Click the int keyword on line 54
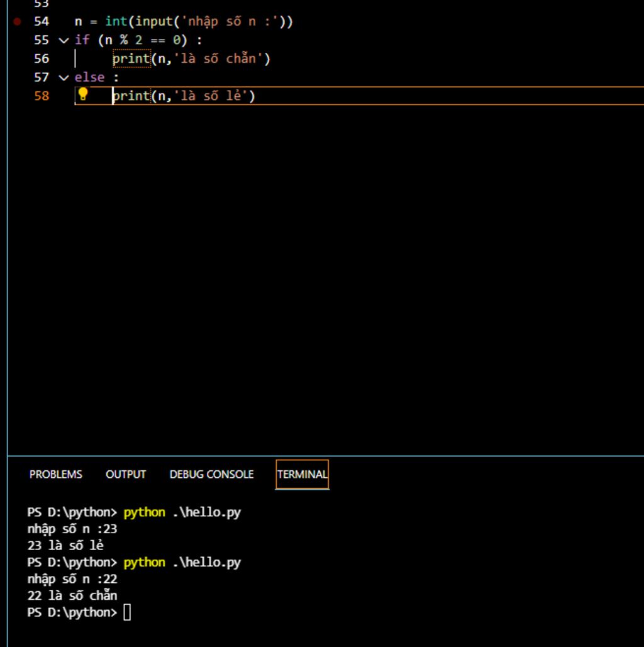This screenshot has width=644, height=647. coord(116,21)
